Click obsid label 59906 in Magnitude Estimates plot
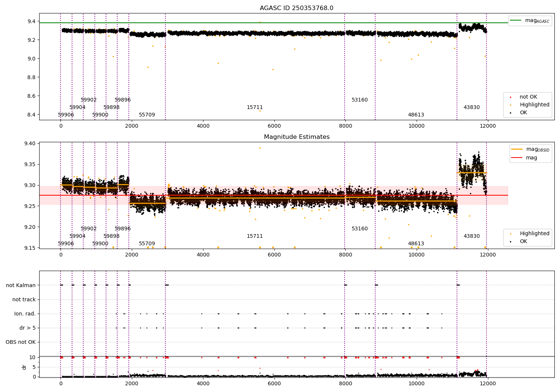 pos(66,243)
